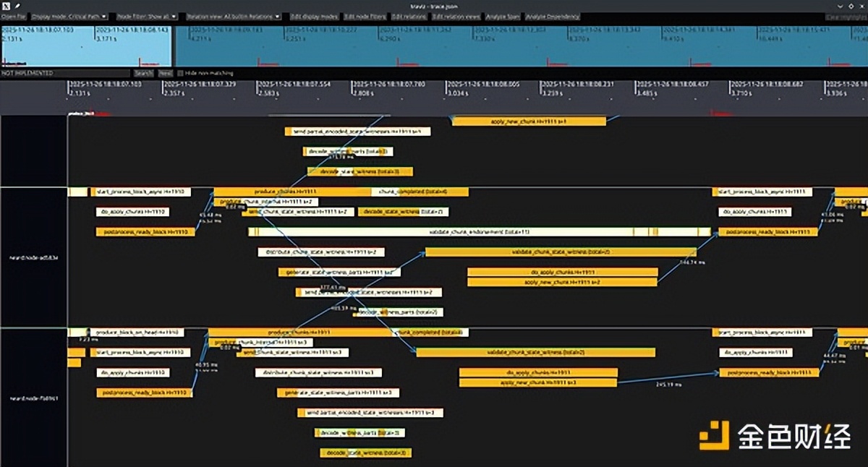Click the Edit relations button
Image resolution: width=868 pixels, height=467 pixels.
tap(409, 16)
